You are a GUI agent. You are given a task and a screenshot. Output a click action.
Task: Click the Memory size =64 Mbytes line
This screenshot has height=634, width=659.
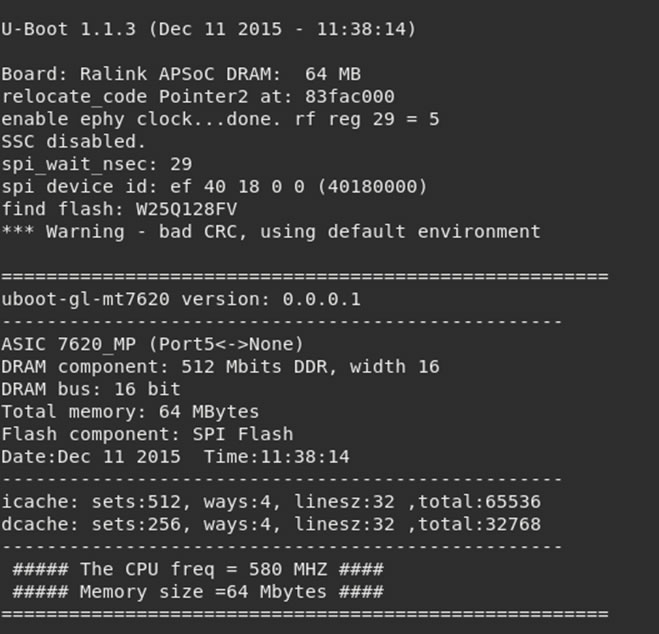coord(198,592)
